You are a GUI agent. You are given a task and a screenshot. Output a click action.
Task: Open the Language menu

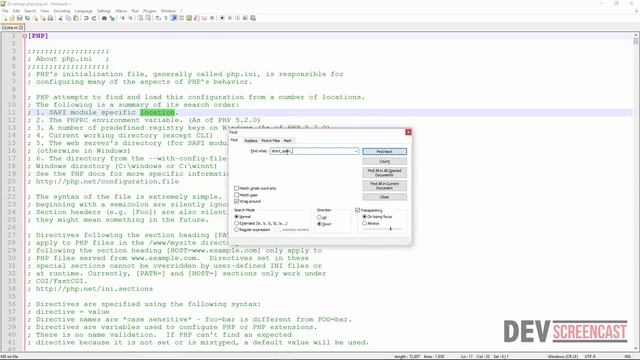tap(84, 11)
